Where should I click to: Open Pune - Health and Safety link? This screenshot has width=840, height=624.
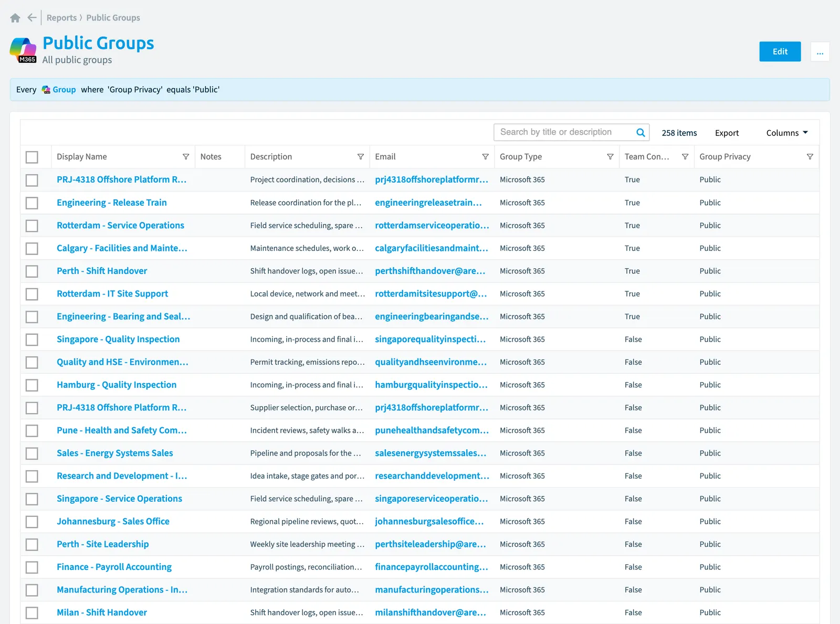122,430
